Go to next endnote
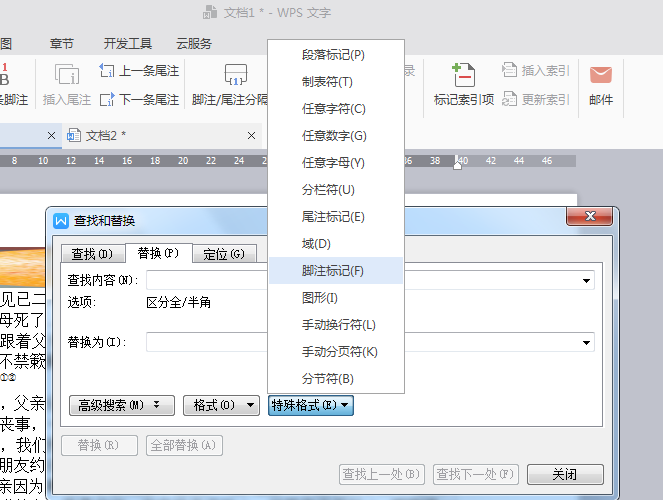Image resolution: width=663 pixels, height=500 pixels. tap(139, 100)
